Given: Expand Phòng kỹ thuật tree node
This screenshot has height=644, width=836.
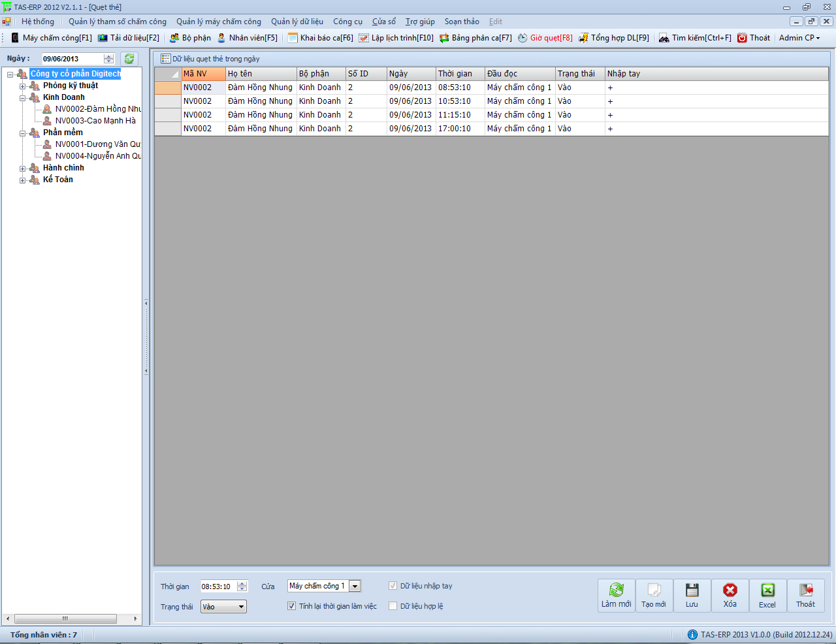Looking at the screenshot, I should pyautogui.click(x=23, y=86).
